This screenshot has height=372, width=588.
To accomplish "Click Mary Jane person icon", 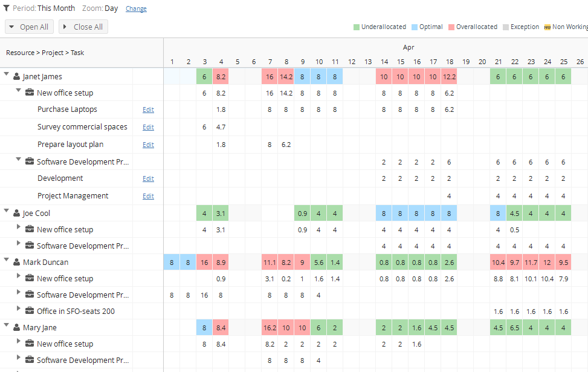I will click(16, 327).
